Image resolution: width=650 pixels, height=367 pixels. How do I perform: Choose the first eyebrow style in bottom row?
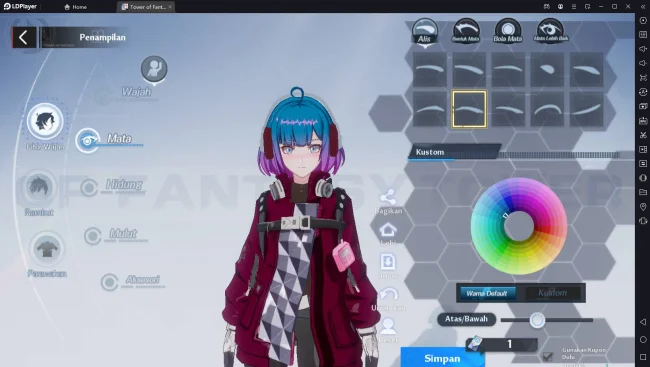coord(430,109)
